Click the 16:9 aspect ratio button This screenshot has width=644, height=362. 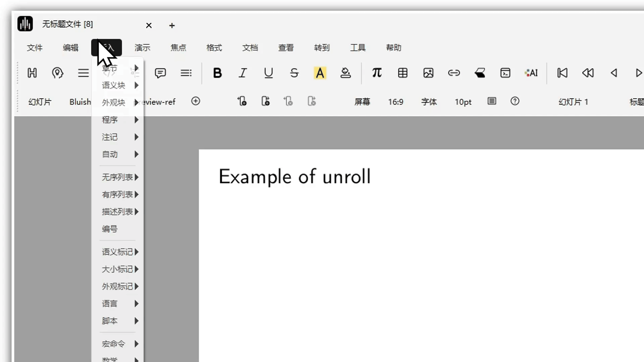tap(395, 102)
